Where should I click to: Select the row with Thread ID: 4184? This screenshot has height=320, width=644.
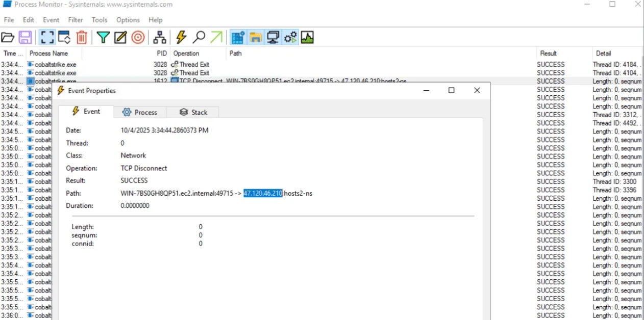click(321, 64)
